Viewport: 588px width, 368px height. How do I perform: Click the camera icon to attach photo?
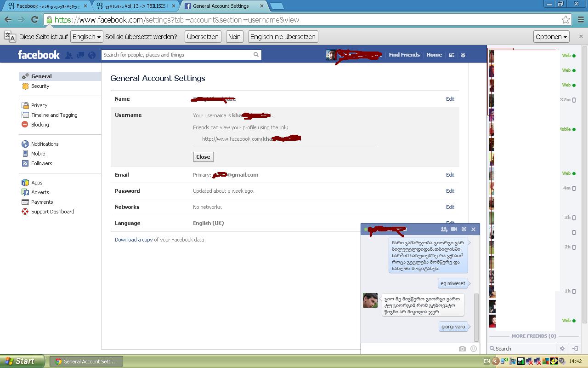462,349
